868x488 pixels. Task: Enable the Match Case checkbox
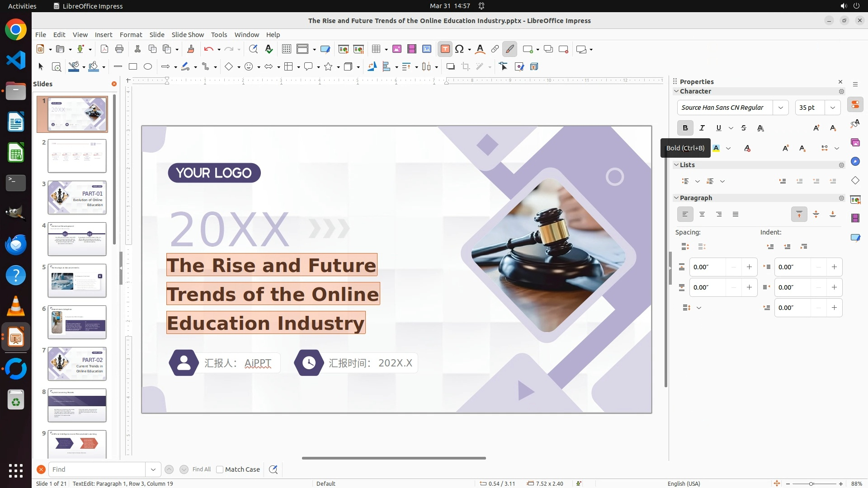220,469
